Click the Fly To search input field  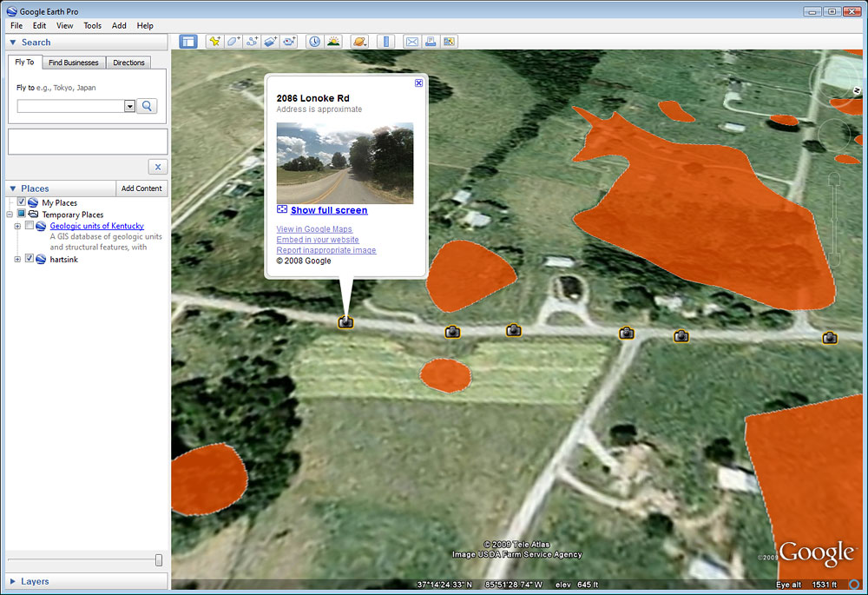[x=71, y=106]
